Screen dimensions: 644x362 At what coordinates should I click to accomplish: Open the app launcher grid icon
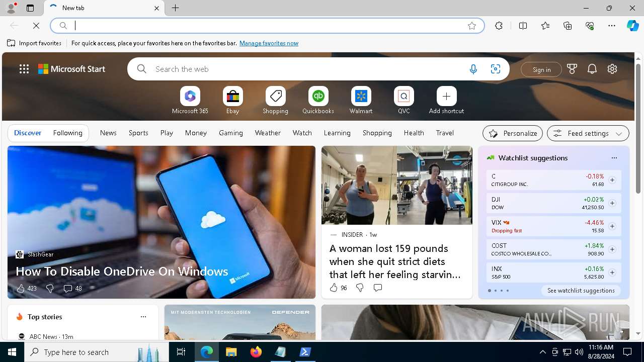click(x=24, y=69)
